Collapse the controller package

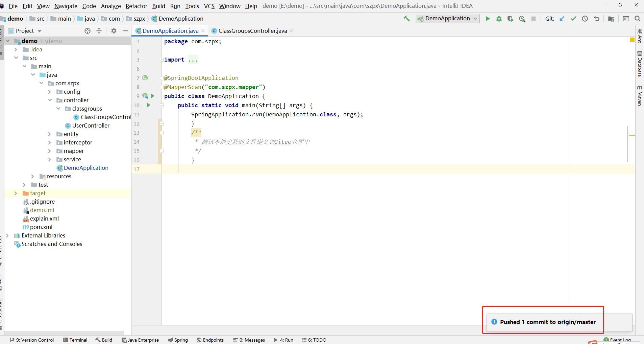(49, 100)
